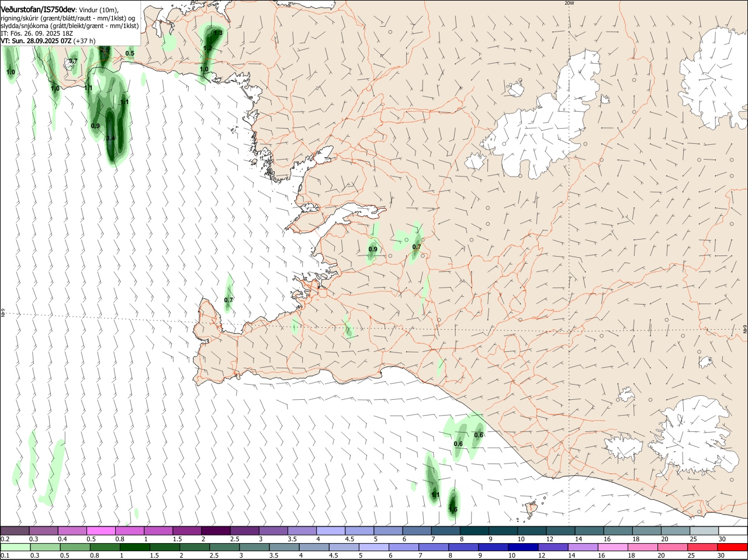This screenshot has width=748, height=560.
Task: Pick the white swatch after 30 in upper legend
Action: pyautogui.click(x=733, y=531)
